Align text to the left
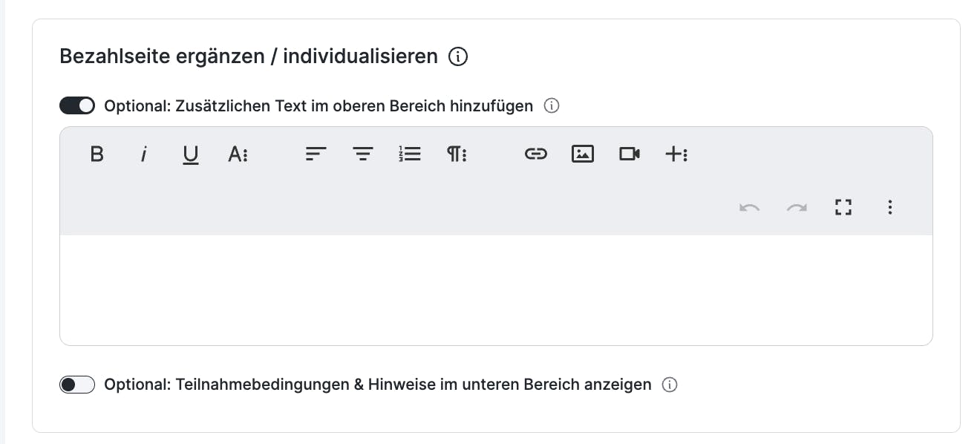 coord(316,154)
